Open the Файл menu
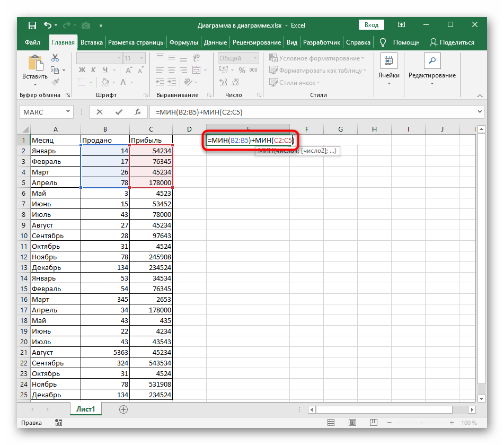Viewport: 504px width, 445px height. (x=32, y=42)
